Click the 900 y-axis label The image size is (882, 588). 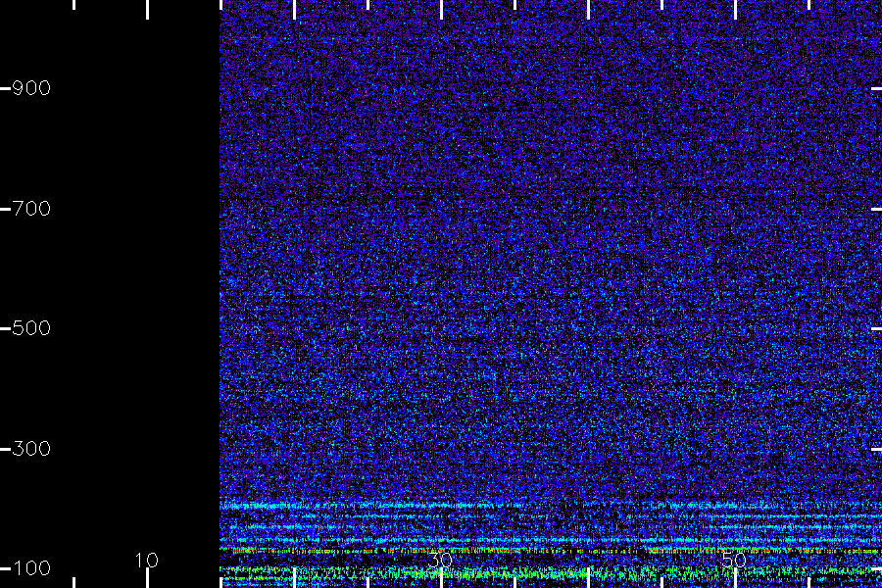pos(31,88)
